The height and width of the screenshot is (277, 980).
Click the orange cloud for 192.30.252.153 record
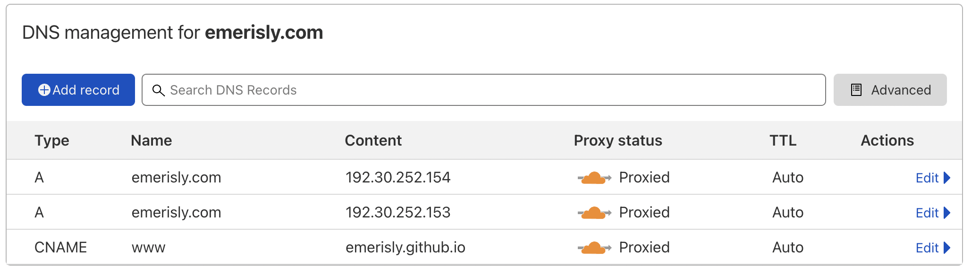(x=594, y=213)
